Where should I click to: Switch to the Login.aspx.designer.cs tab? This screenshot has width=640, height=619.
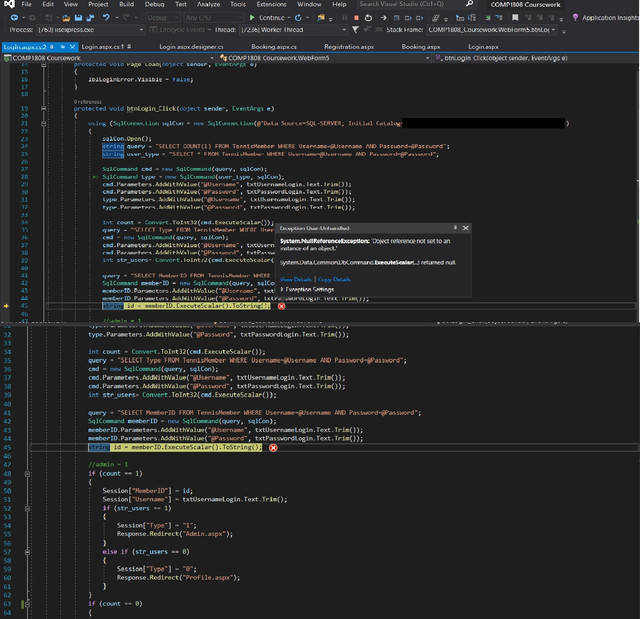coord(191,47)
